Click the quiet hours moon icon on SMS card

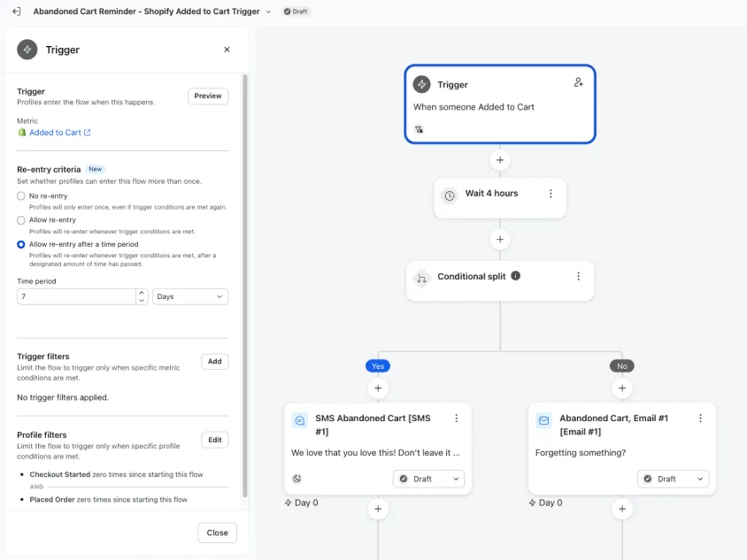pyautogui.click(x=296, y=479)
